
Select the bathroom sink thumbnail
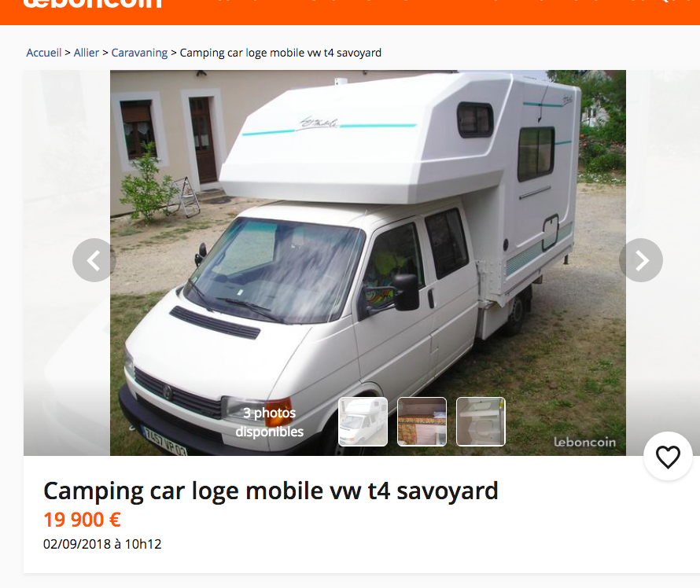(481, 421)
